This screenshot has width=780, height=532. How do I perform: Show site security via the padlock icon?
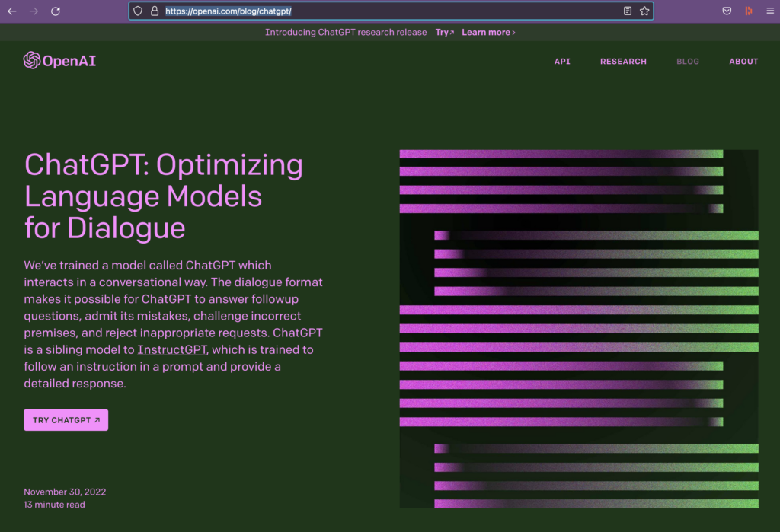pos(155,11)
